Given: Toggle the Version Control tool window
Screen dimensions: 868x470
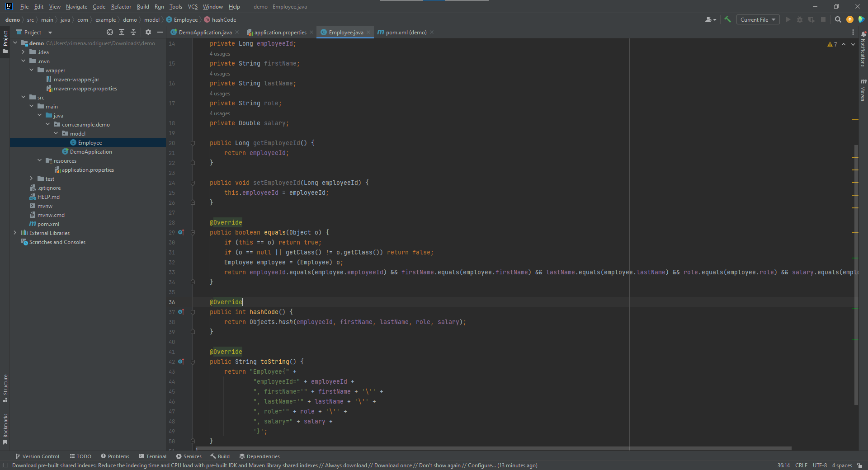Looking at the screenshot, I should [38, 456].
